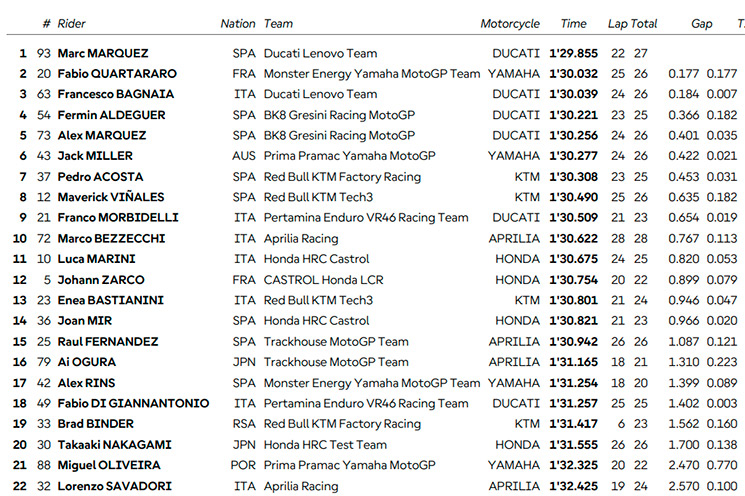Click the Time column header
The image size is (745, 496).
coord(573,24)
